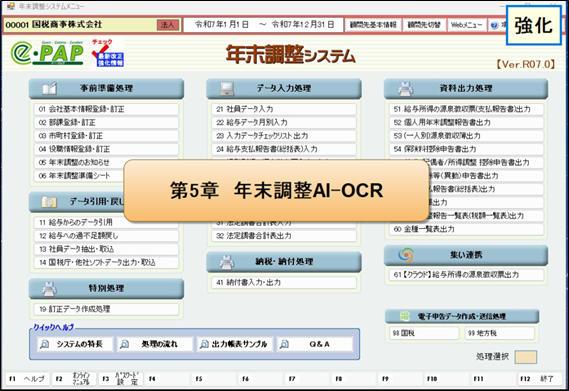Click the F1 ヘルプ function key
This screenshot has height=391, width=569.
click(x=27, y=379)
